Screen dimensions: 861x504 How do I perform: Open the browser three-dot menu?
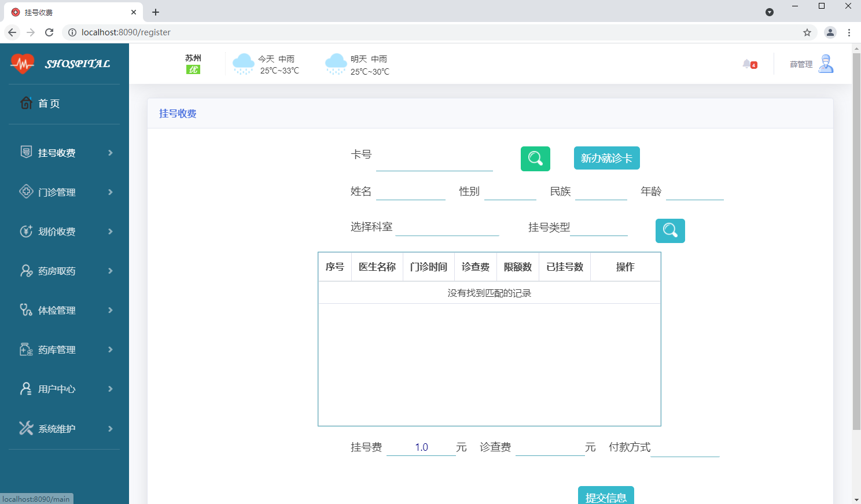click(849, 32)
